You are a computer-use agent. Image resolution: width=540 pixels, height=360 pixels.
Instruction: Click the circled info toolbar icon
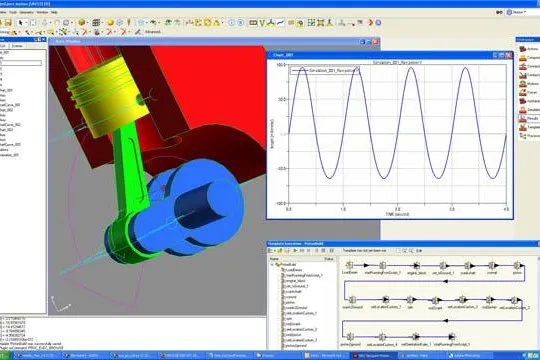[x=232, y=23]
